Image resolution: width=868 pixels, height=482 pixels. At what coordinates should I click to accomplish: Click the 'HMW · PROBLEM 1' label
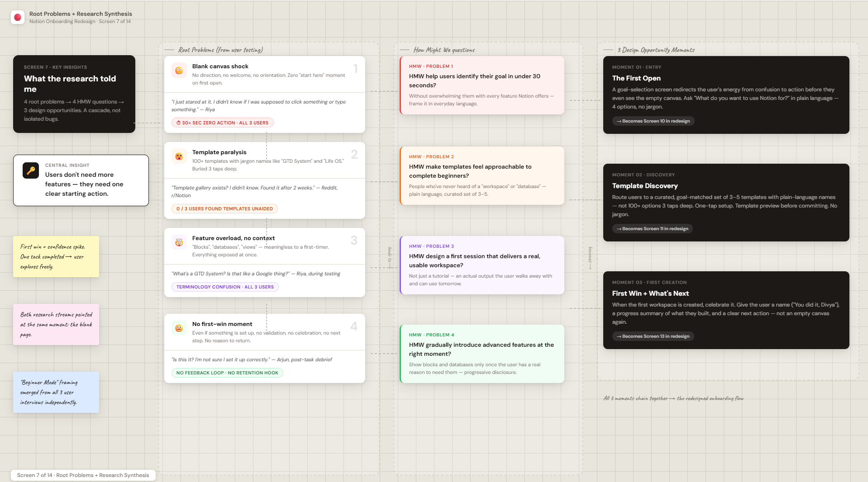pyautogui.click(x=431, y=66)
